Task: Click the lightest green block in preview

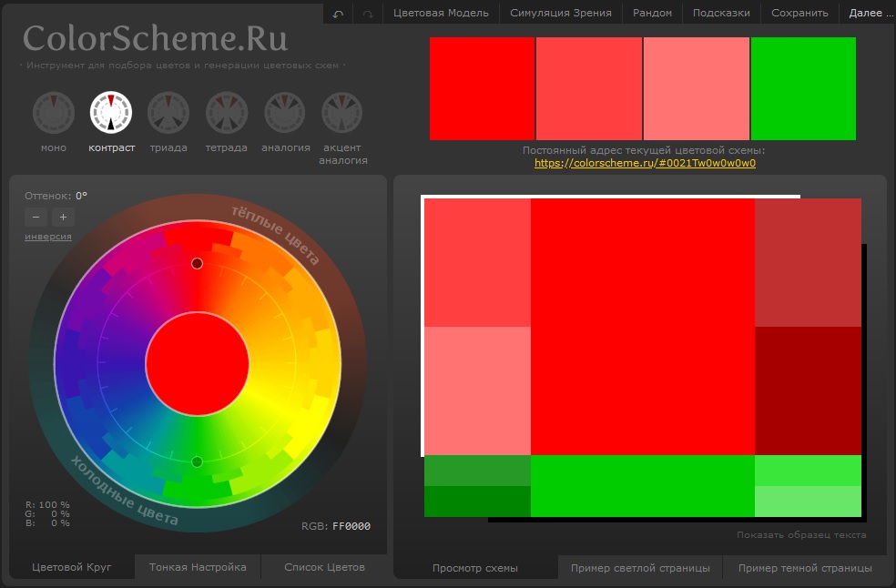Action: click(808, 502)
